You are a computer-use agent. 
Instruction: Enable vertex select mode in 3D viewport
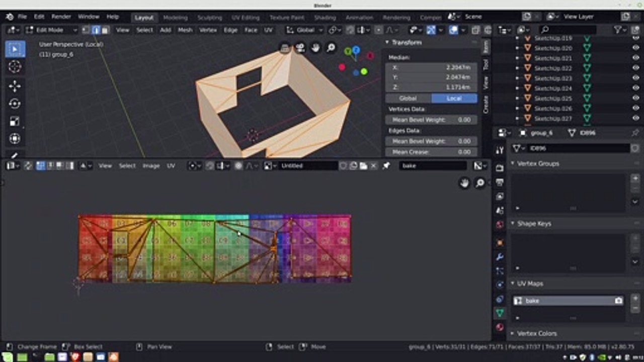pos(86,30)
